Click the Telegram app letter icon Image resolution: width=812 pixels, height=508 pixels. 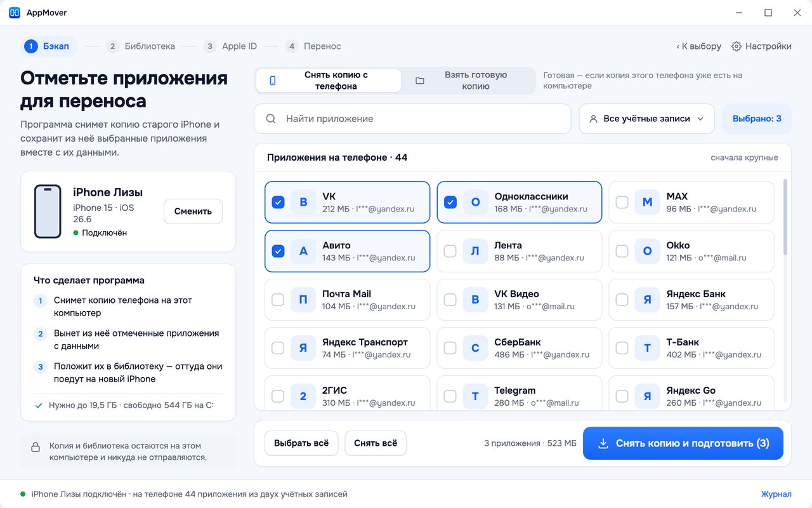coord(476,396)
